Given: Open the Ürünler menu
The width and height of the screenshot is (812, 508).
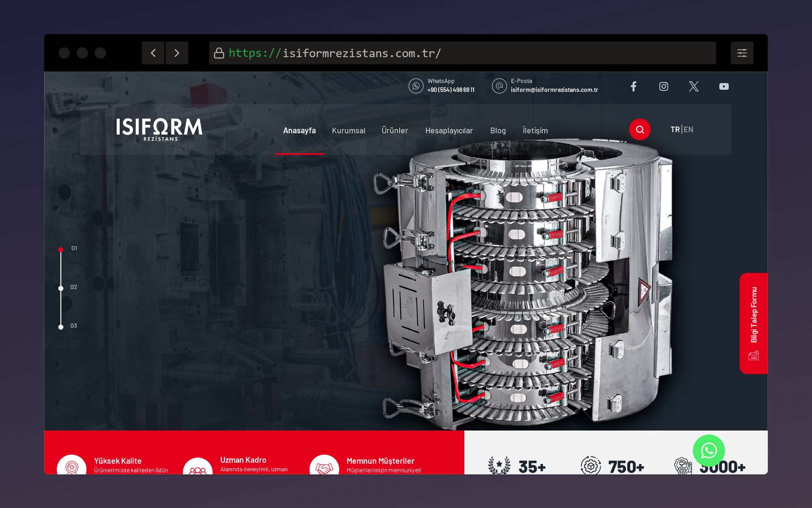Looking at the screenshot, I should [395, 130].
